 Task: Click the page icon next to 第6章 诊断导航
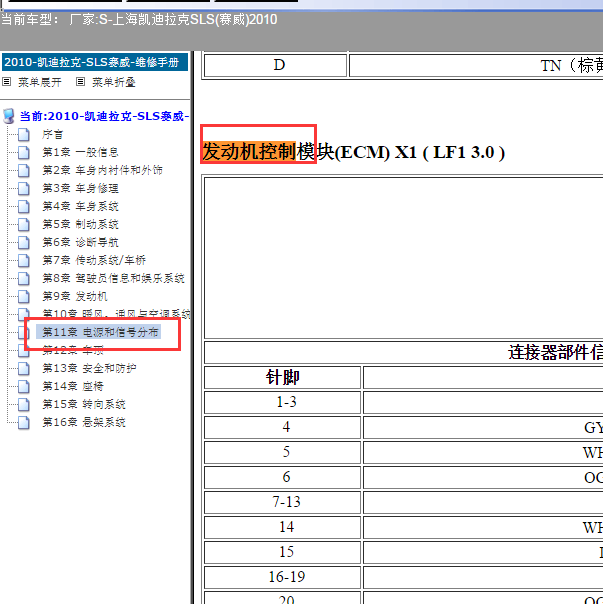pos(24,242)
